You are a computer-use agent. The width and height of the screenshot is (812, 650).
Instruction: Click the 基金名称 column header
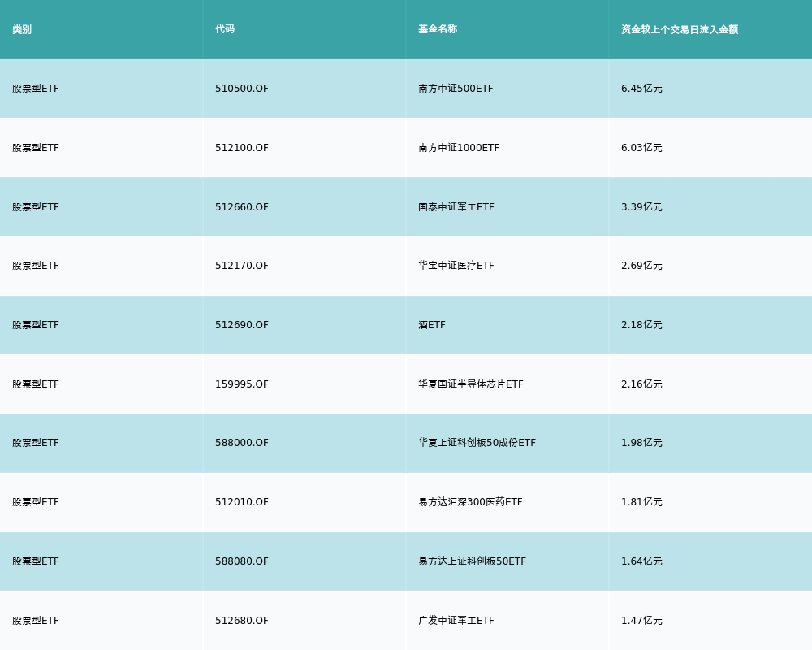point(438,29)
